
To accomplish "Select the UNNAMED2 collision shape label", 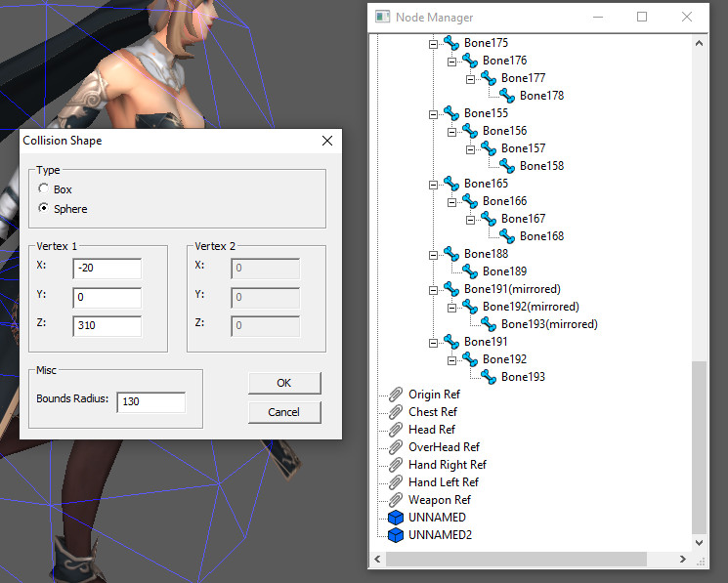I will [440, 535].
